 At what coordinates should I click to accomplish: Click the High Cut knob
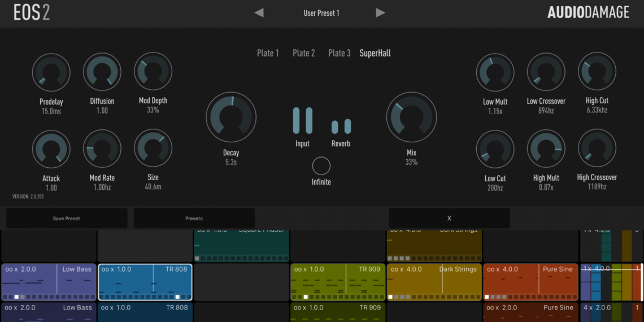(x=597, y=72)
